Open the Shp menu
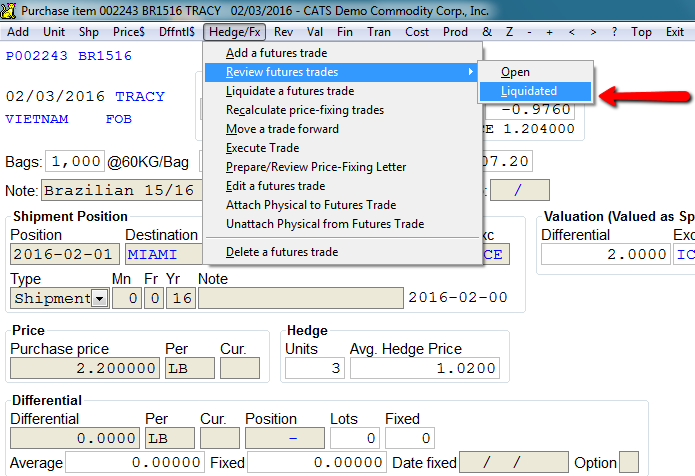 click(89, 32)
